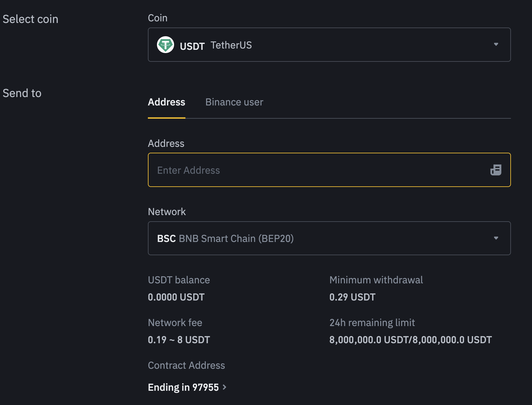Screen dimensions: 532x405
Task: Click the Network fee label
Action: (x=175, y=323)
